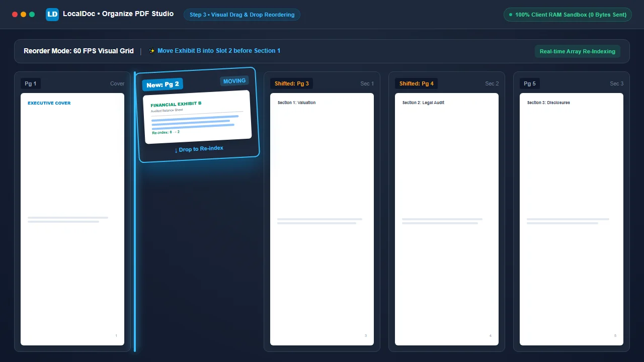644x362 pixels.
Task: Maximize window with the green button
Action: (32, 15)
